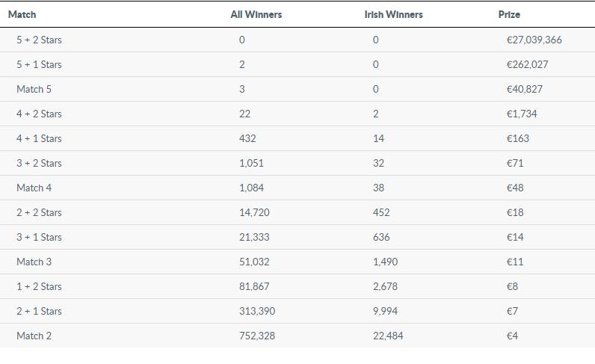Select the 3 + 1 Stars row label

(x=39, y=237)
